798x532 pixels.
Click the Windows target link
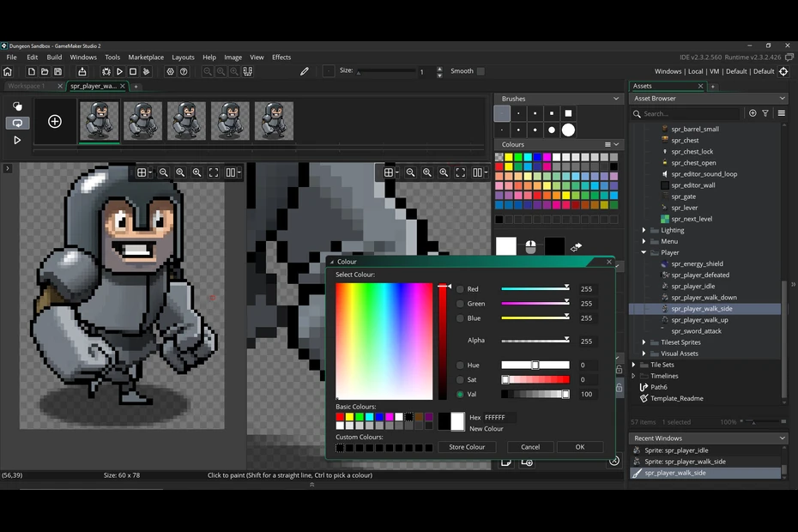click(x=668, y=72)
